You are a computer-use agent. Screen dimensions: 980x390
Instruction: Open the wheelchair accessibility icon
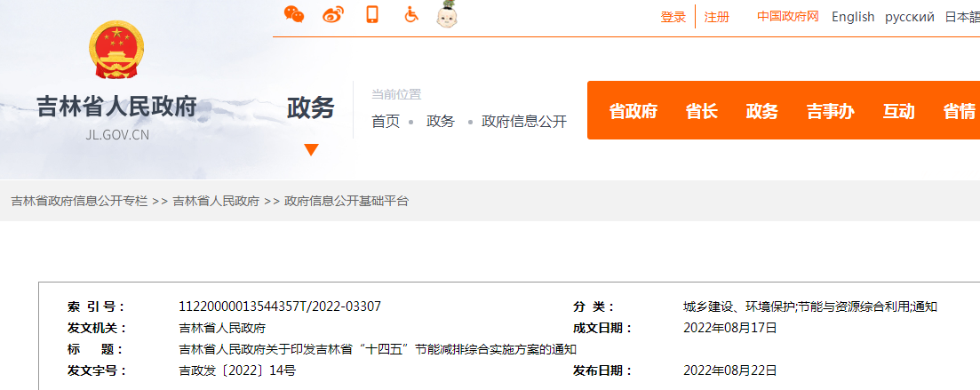click(x=410, y=13)
